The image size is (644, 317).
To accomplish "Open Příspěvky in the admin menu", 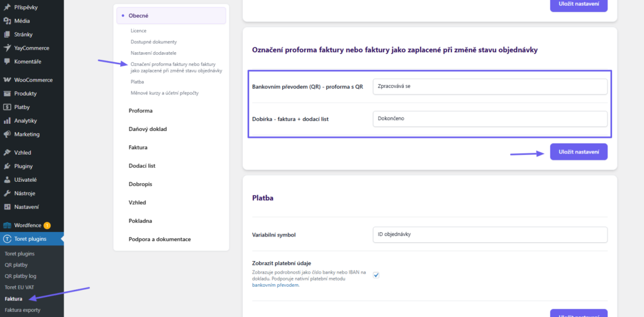I will 31,8.
